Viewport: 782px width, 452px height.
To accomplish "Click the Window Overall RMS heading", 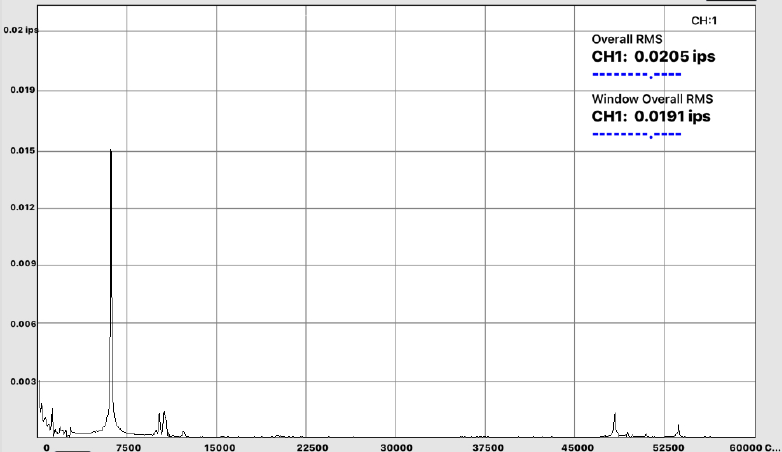I will 652,99.
